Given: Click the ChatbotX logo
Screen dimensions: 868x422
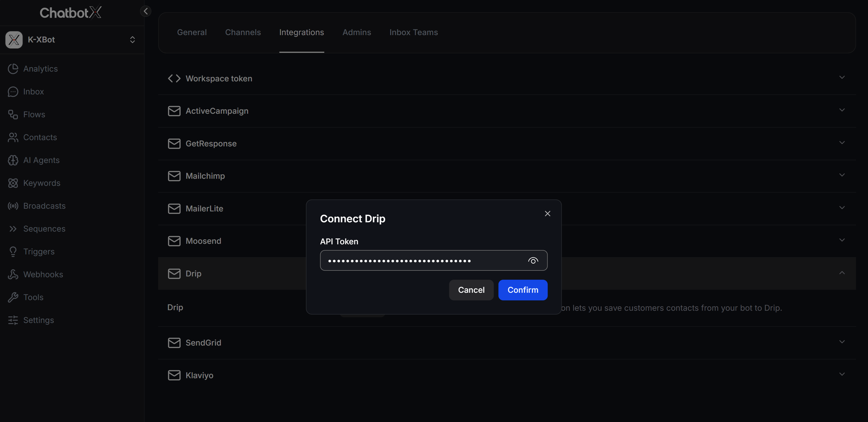Looking at the screenshot, I should (x=71, y=13).
